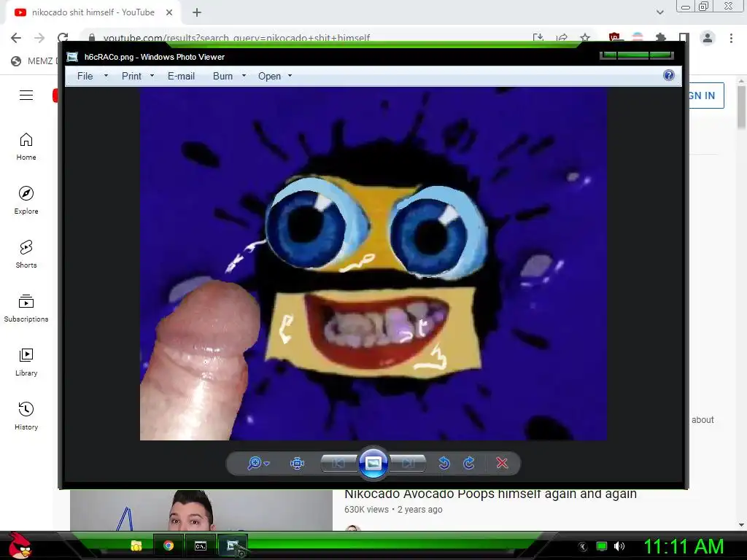The image size is (747, 560).
Task: Select the YouTube browser tab
Action: coord(93,12)
